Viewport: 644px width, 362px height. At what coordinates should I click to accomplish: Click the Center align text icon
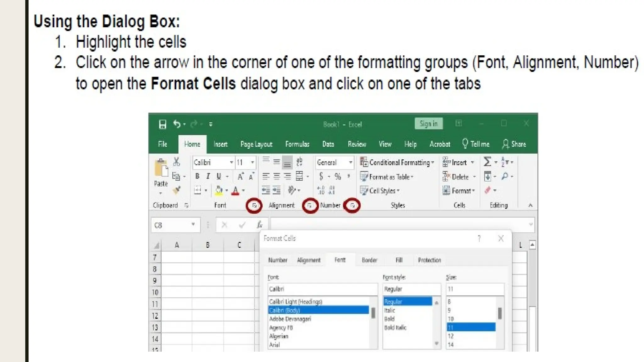[276, 177]
